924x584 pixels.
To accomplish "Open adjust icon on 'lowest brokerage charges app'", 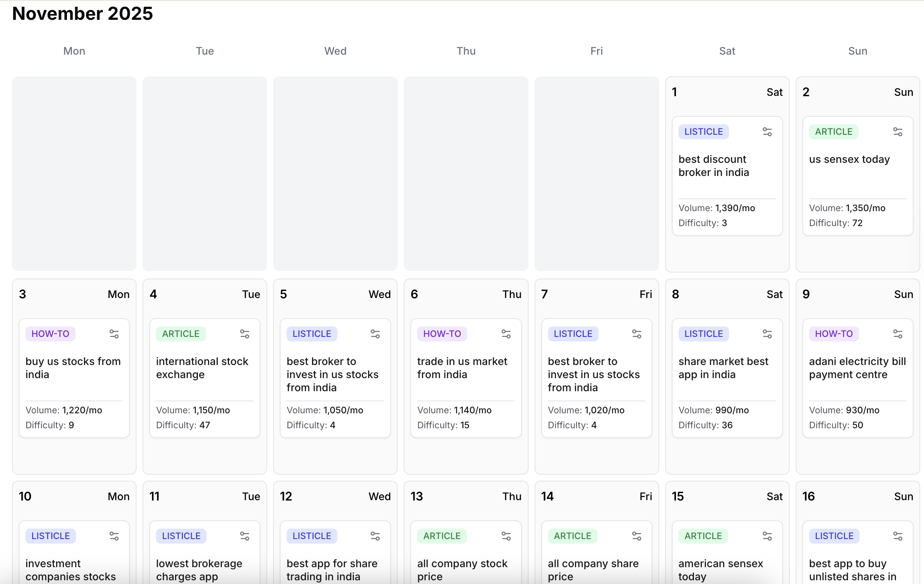I will (244, 536).
